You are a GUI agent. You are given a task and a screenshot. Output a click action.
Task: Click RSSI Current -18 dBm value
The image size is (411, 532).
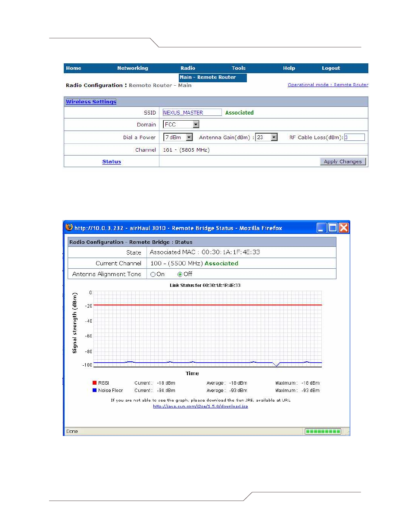[x=166, y=383]
